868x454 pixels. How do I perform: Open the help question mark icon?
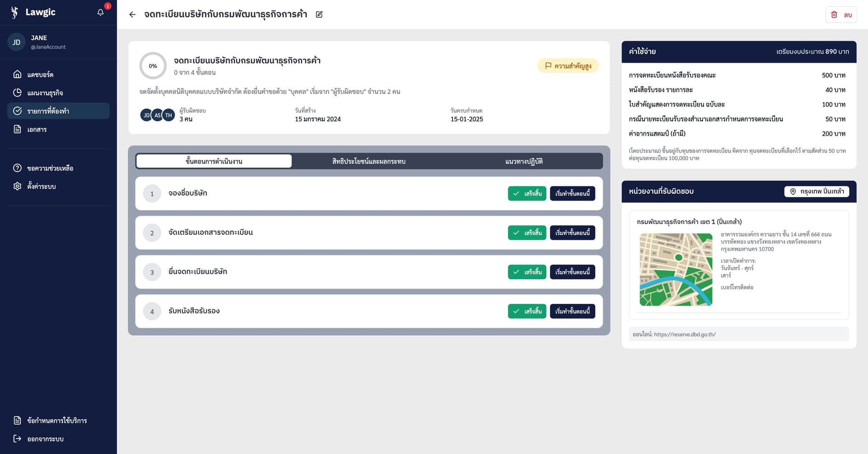coord(17,168)
